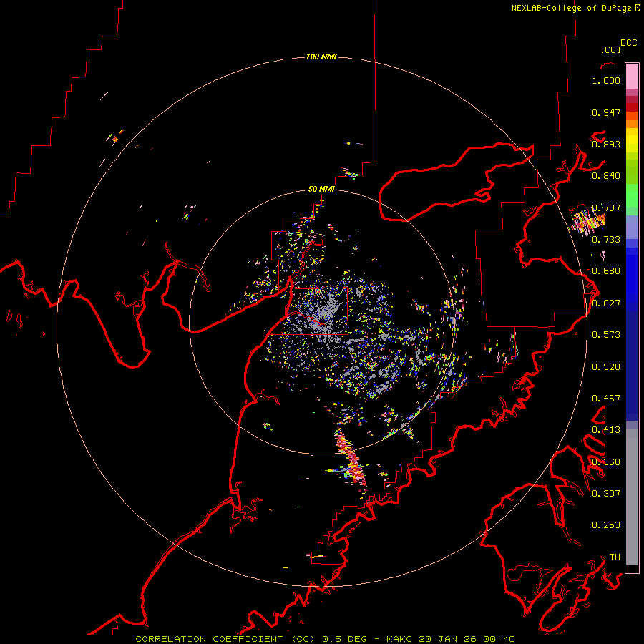Click the 0.680 scale label
Viewport: 644px width, 644px height.
(606, 271)
